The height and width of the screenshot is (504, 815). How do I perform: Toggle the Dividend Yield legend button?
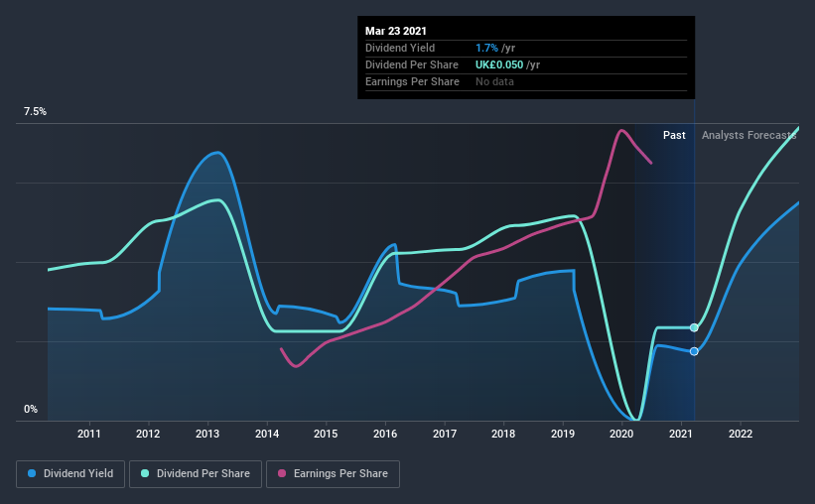[70, 474]
